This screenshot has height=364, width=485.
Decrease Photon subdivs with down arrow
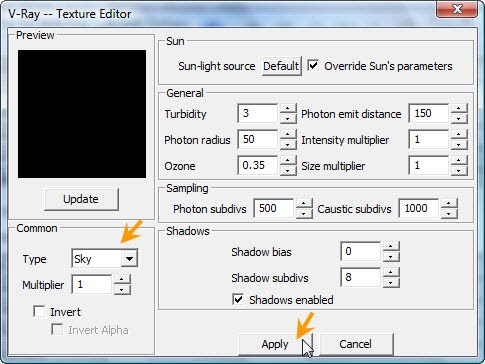[304, 213]
